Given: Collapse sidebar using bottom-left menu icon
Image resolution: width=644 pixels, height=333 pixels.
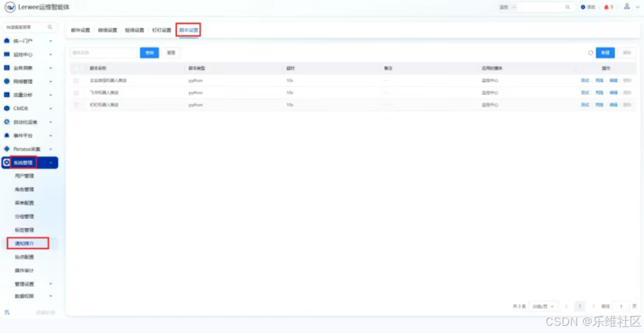Looking at the screenshot, I should click(x=7, y=313).
